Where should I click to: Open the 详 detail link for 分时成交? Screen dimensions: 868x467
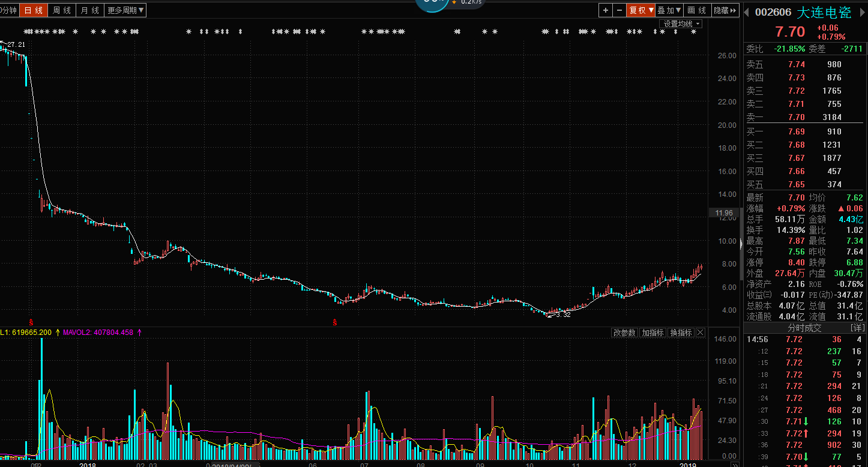click(857, 328)
